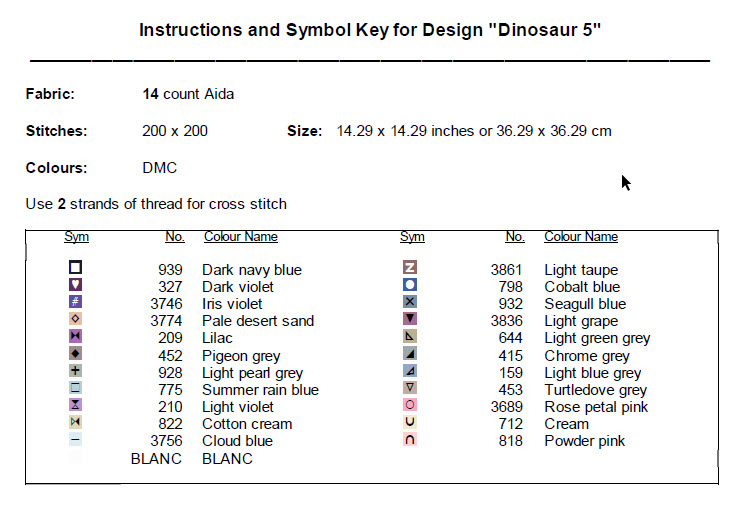Screen dimensions: 747x509
Task: Click the Chrome grey triangle symbol
Action: [409, 354]
